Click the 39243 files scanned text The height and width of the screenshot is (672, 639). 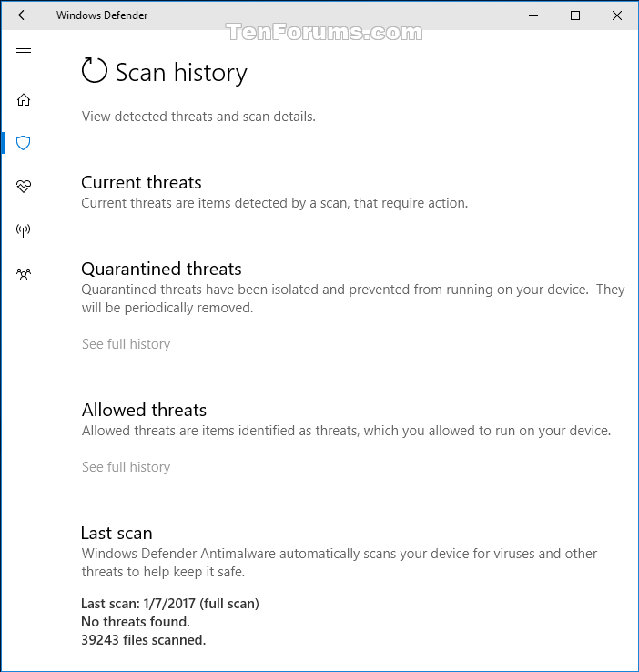(x=144, y=640)
